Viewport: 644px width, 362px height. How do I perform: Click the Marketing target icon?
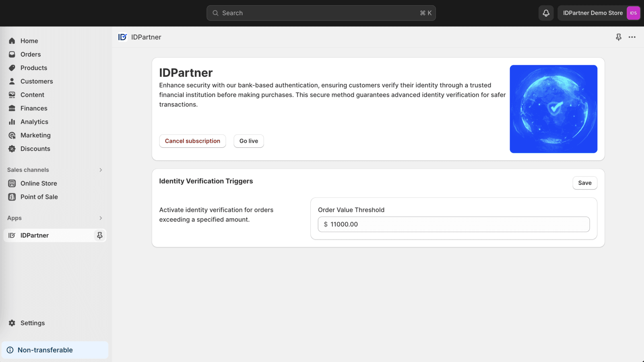12,135
